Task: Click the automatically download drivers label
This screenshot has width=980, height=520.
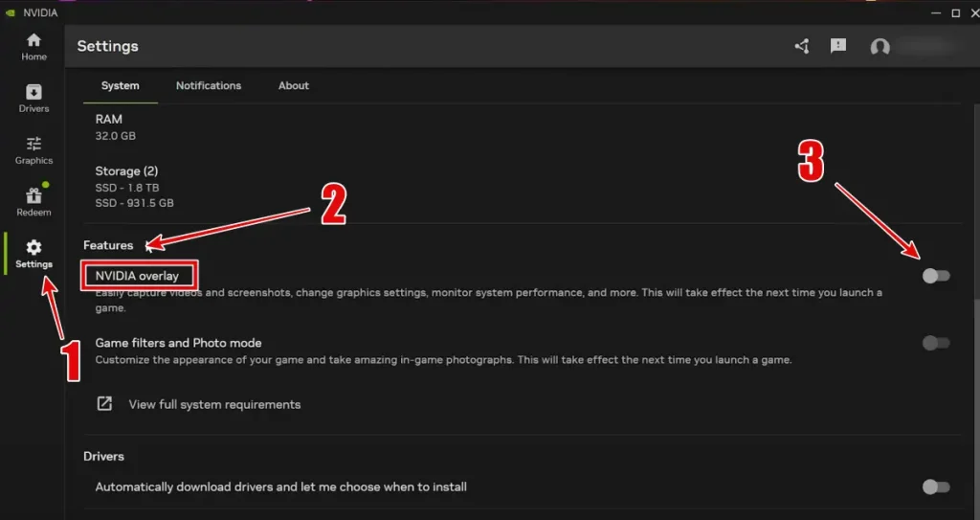Action: (x=280, y=486)
